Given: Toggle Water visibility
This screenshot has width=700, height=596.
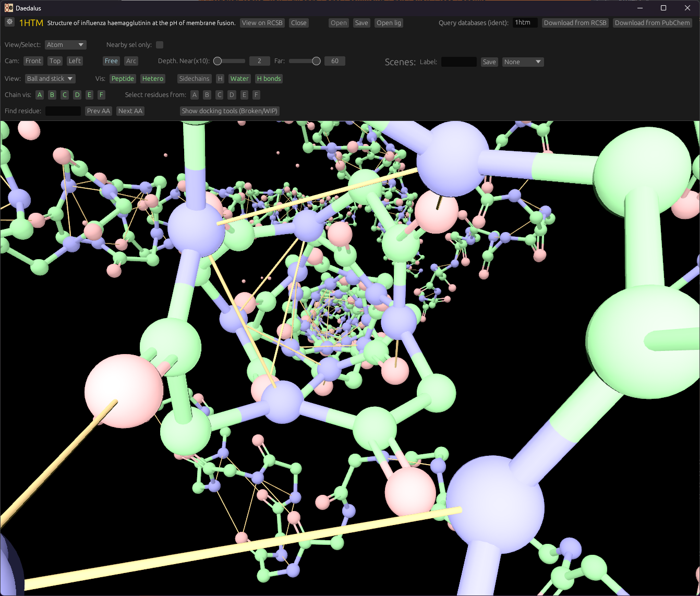Looking at the screenshot, I should (239, 79).
